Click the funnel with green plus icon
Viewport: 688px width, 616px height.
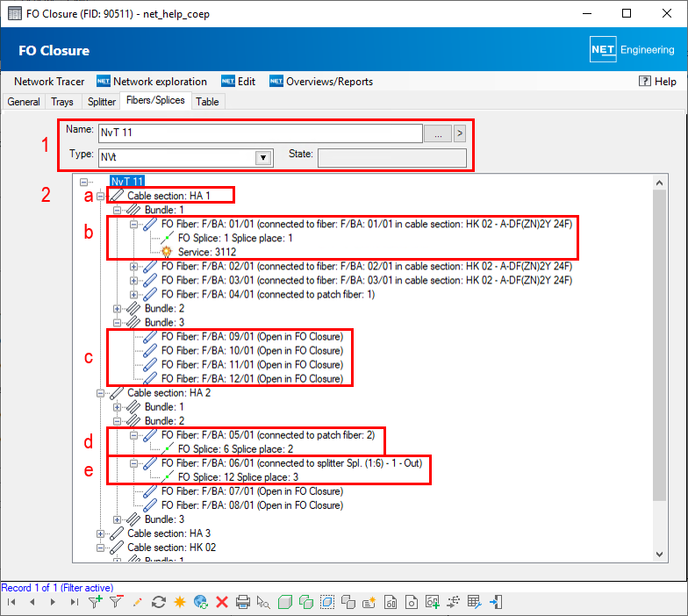(96, 602)
